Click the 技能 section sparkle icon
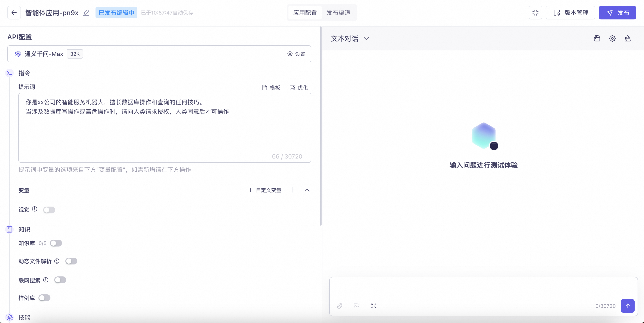 coord(9,317)
